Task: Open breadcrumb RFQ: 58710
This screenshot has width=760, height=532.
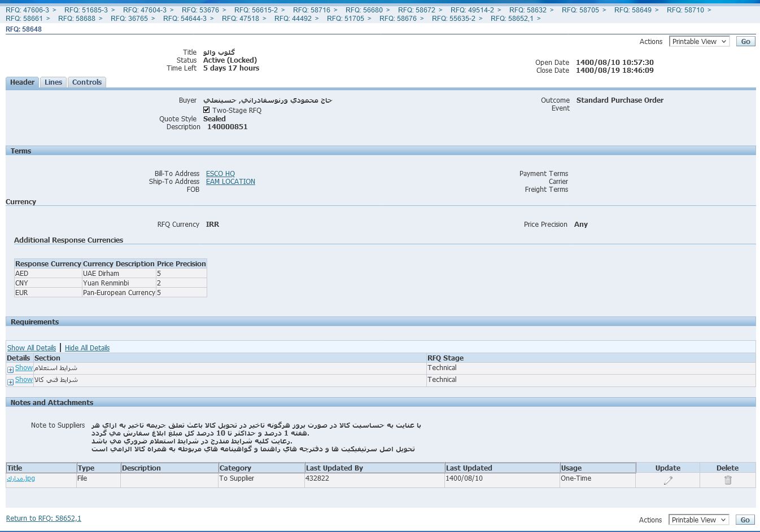Action: [685, 10]
